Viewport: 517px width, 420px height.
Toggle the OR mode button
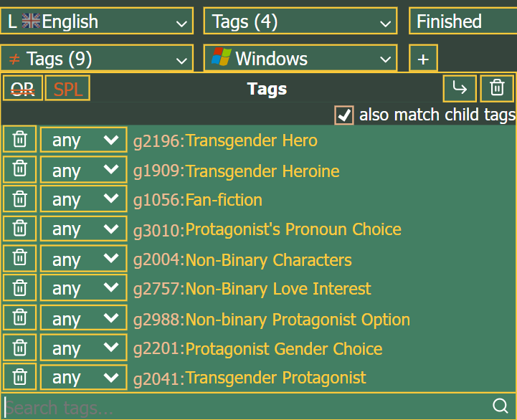pos(23,89)
